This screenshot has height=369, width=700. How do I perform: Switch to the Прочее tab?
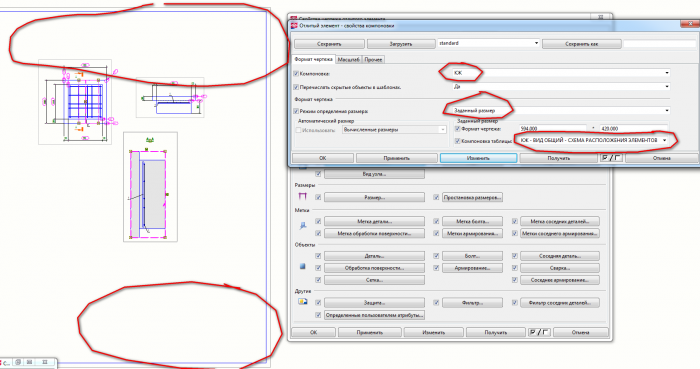point(373,59)
